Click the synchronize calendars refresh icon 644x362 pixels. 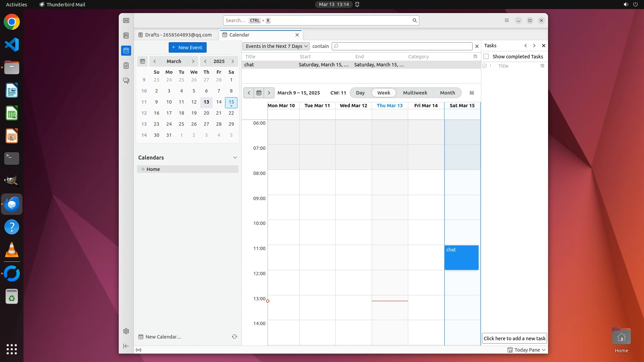pyautogui.click(x=234, y=337)
